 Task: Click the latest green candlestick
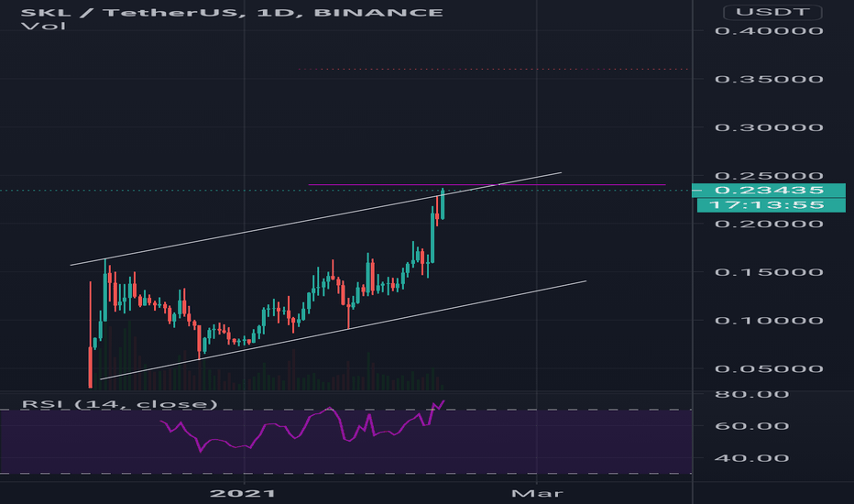[x=443, y=204]
